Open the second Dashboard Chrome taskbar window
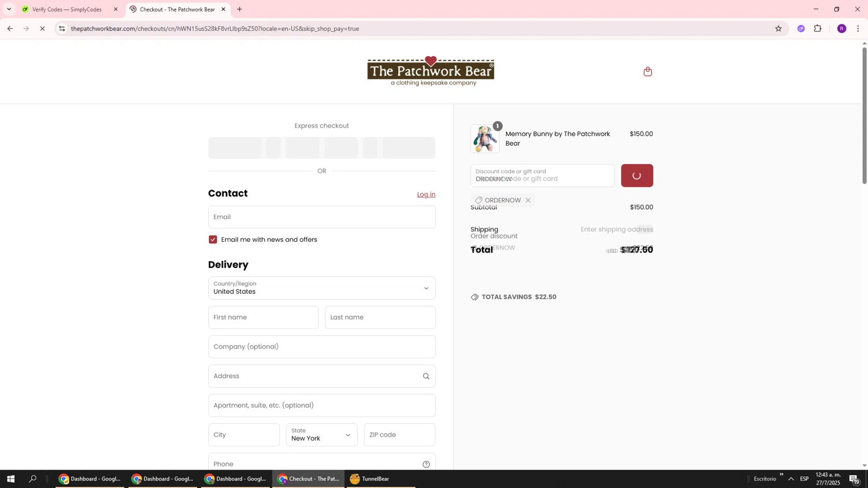 pos(163,479)
